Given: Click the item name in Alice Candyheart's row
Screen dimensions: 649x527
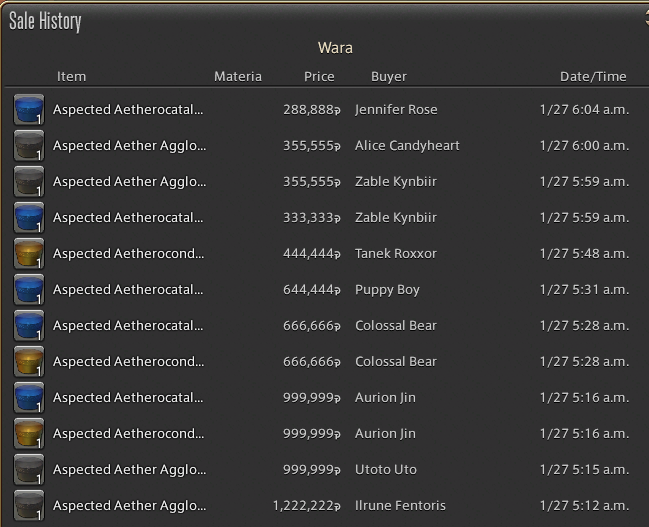Looking at the screenshot, I should pos(129,146).
